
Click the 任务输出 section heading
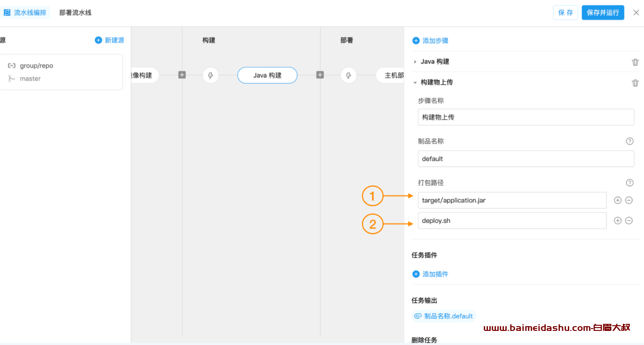pyautogui.click(x=424, y=300)
